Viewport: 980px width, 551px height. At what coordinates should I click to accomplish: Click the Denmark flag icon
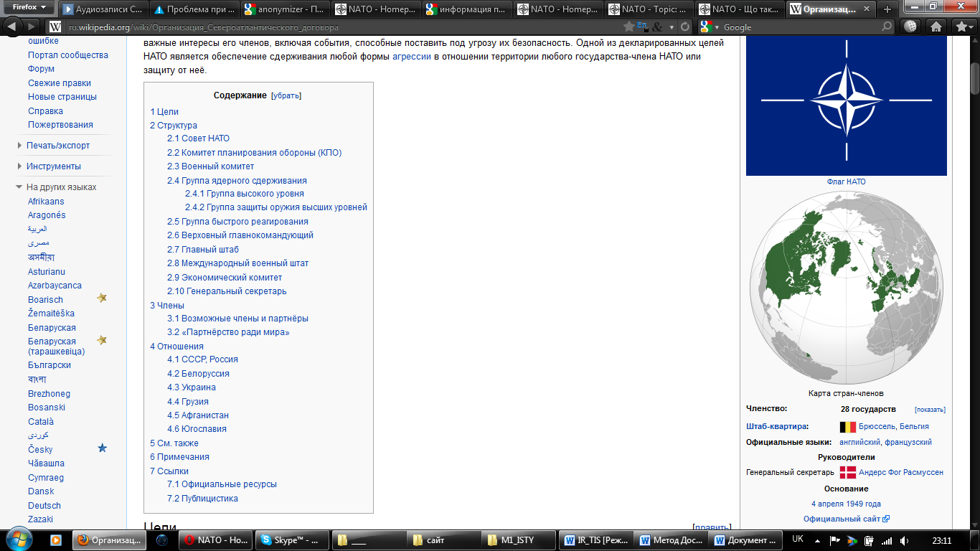coord(847,472)
